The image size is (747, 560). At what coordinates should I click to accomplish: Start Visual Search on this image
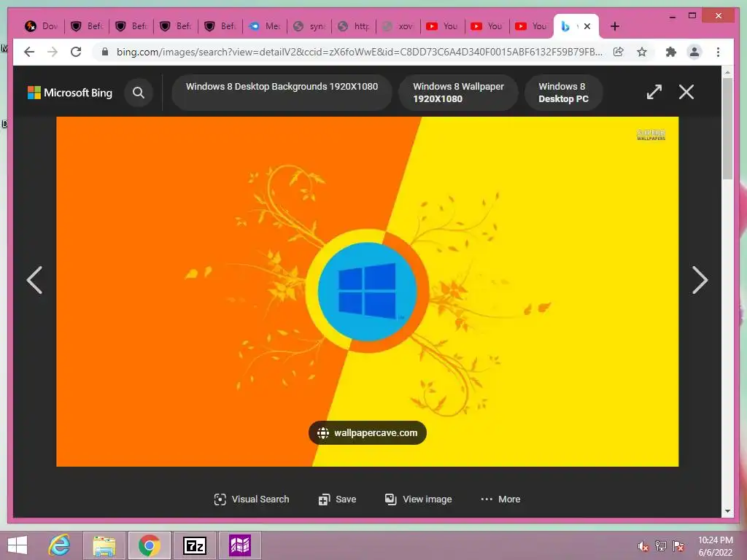[x=252, y=499]
